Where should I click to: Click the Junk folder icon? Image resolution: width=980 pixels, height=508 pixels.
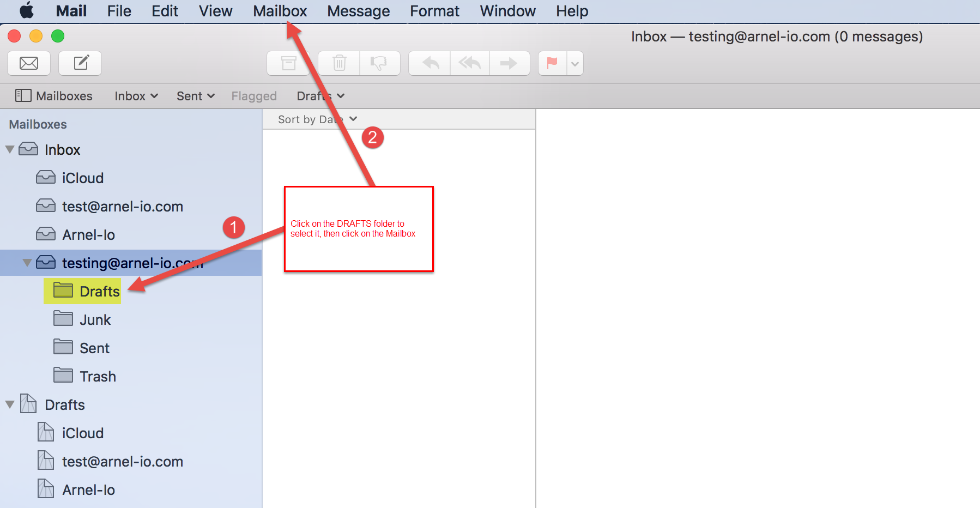(63, 318)
